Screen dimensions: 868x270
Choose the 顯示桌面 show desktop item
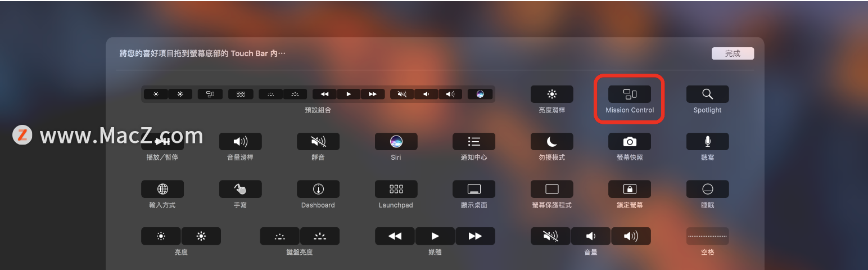coord(474,188)
